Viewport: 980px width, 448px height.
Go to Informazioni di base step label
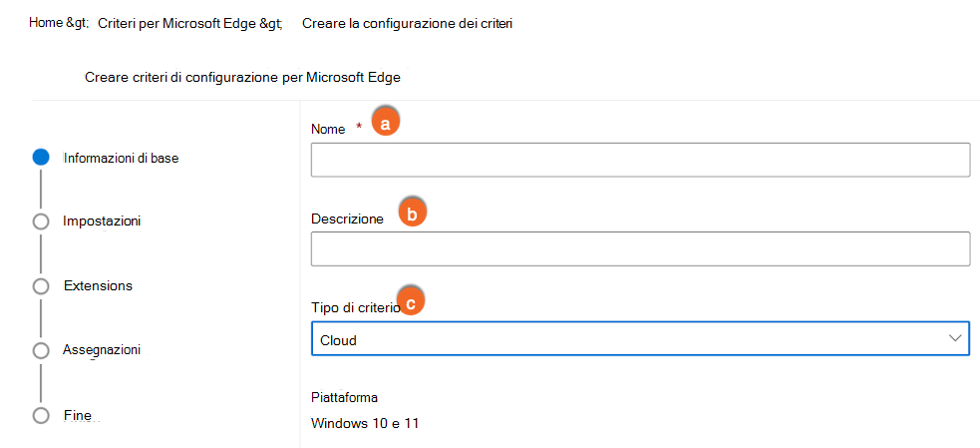click(x=122, y=157)
